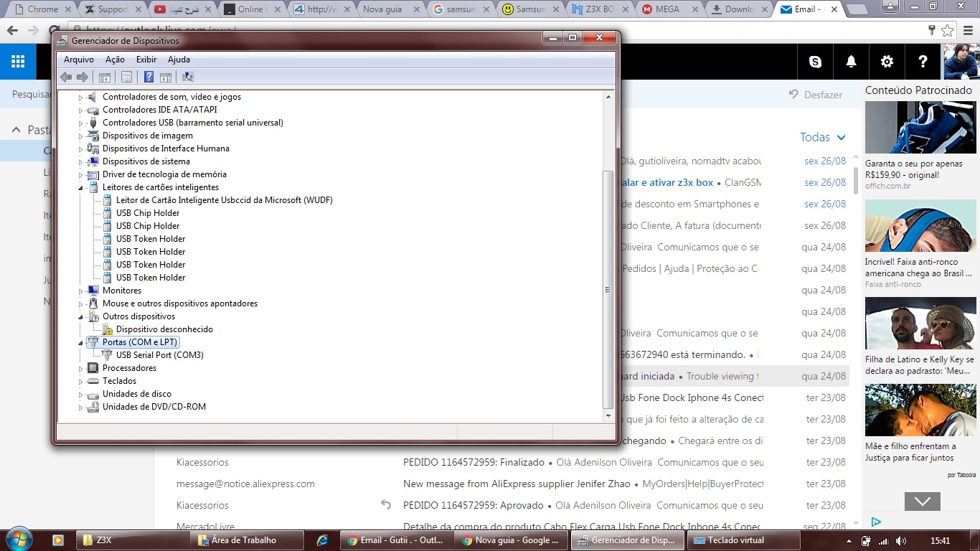Open the Properties toolbar icon in Device Manager
Viewport: 980px width, 551px height.
(126, 77)
